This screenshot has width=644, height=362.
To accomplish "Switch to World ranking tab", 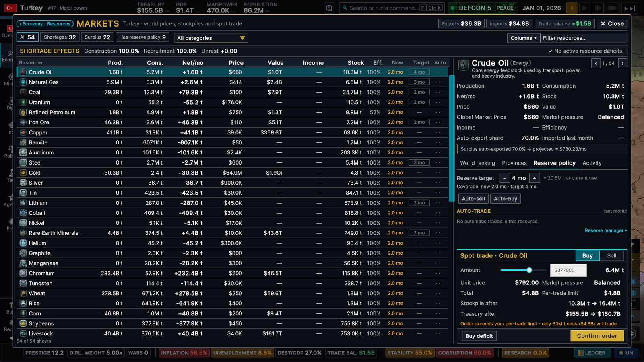I will coord(477,163).
